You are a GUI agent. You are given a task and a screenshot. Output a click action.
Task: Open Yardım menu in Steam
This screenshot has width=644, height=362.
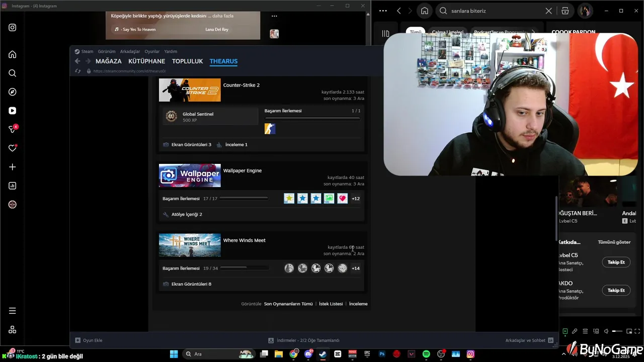click(171, 51)
